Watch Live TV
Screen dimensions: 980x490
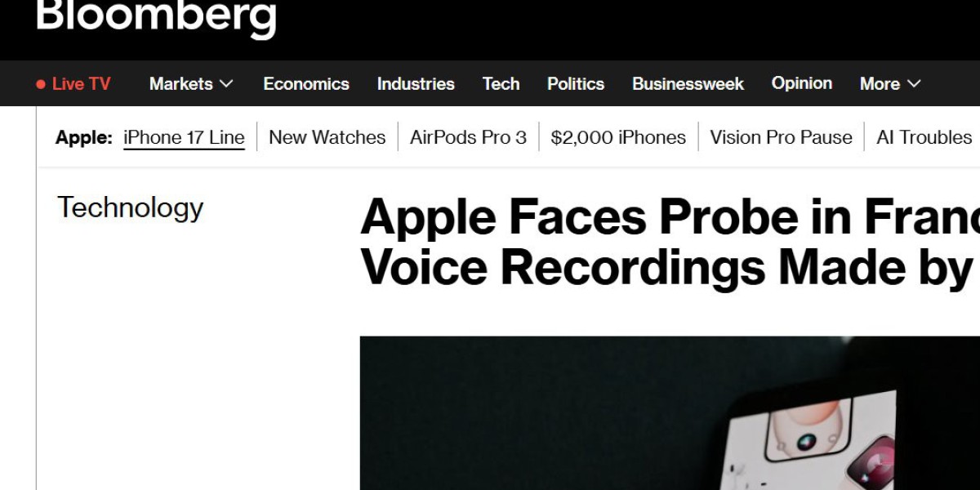click(x=81, y=84)
